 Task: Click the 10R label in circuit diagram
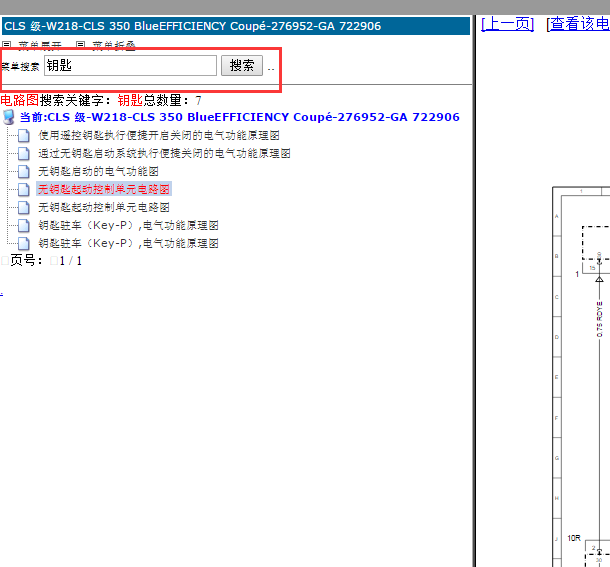[x=574, y=538]
